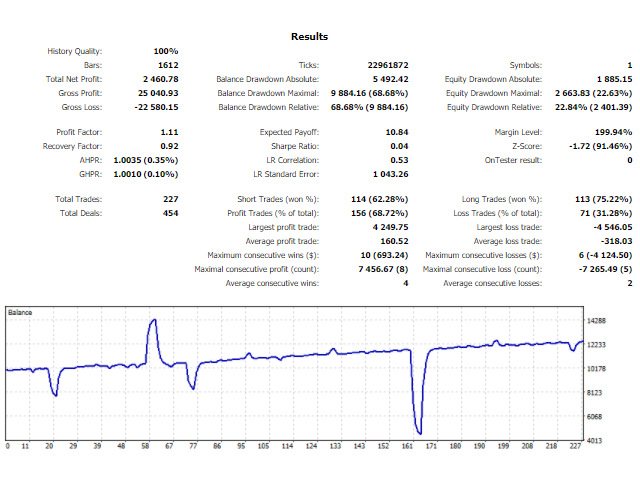Click the 58 tick on chart's horizontal axis
Viewport: 640px width, 480px height.
pos(147,447)
